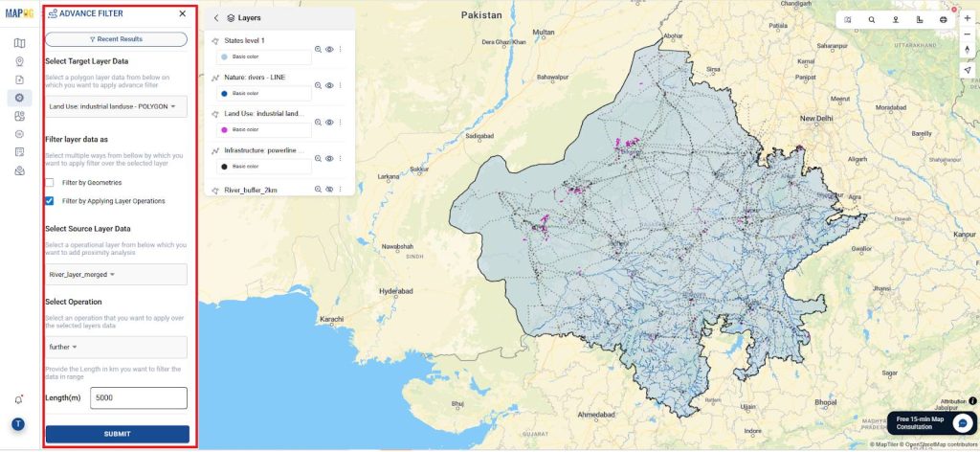Select the River_buffer_2km layer name
This screenshot has height=452, width=980.
250,190
